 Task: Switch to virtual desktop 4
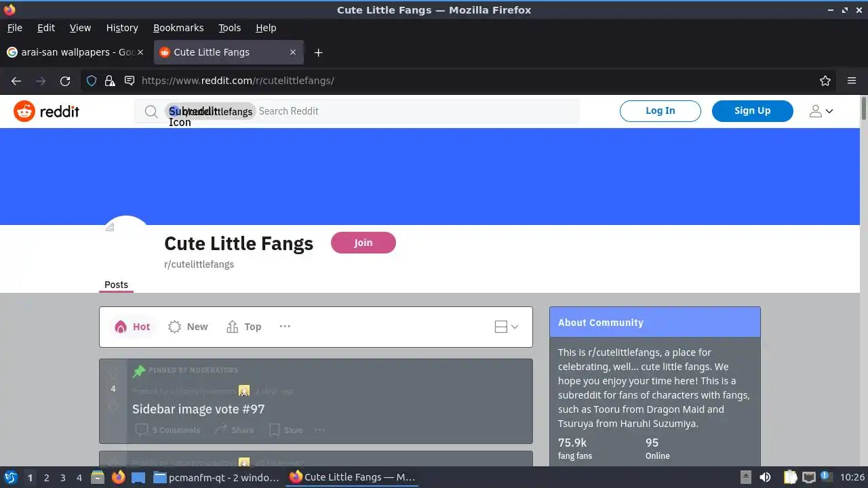(x=79, y=477)
